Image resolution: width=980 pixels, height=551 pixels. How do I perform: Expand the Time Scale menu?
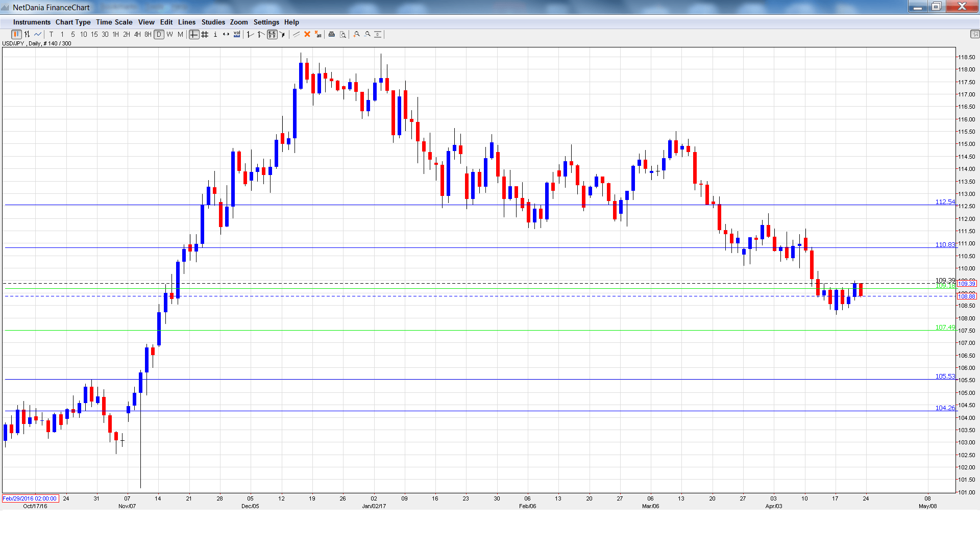tap(114, 22)
